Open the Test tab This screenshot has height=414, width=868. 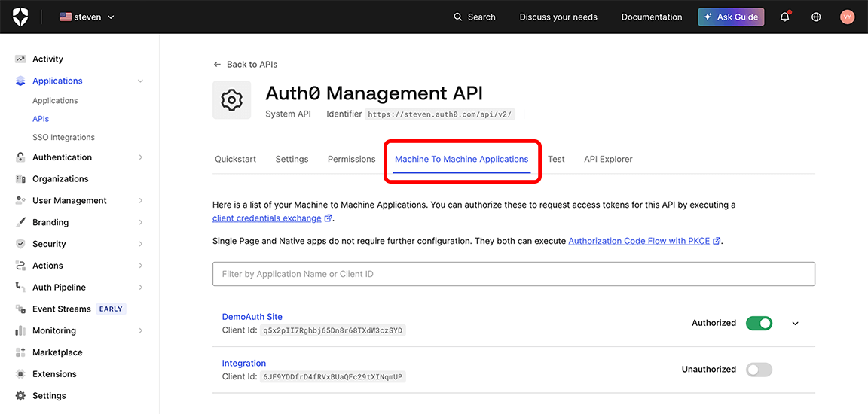coord(556,159)
